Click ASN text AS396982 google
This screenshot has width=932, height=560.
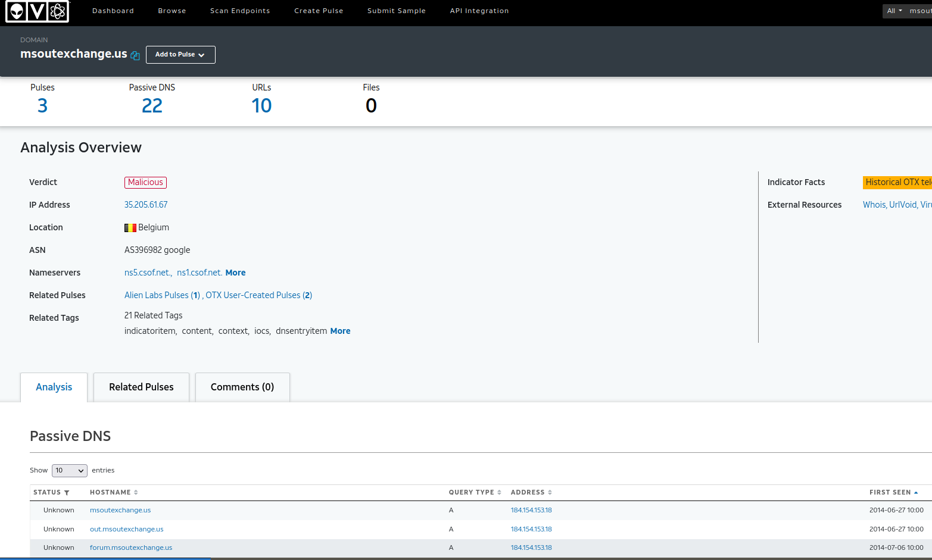coord(157,250)
